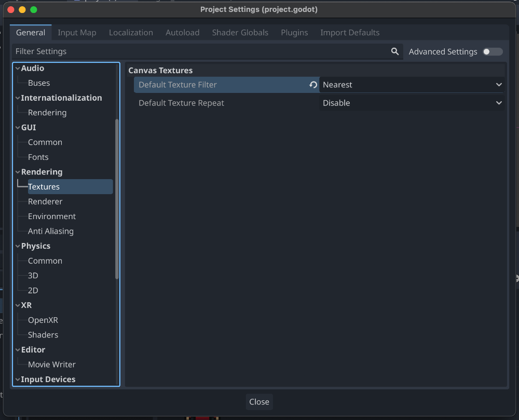
Task: Switch to the Input Map tab
Action: (x=77, y=32)
